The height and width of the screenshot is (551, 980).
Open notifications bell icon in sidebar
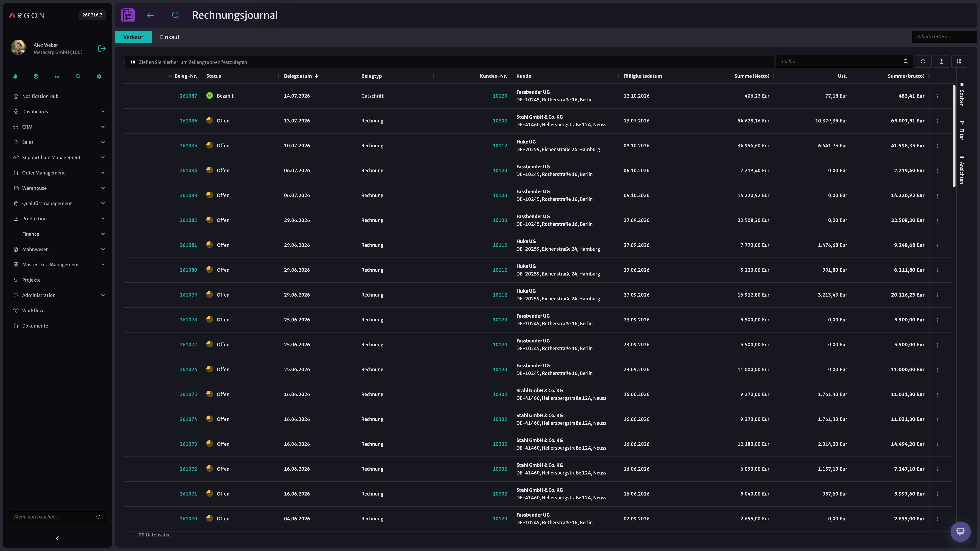[15, 77]
